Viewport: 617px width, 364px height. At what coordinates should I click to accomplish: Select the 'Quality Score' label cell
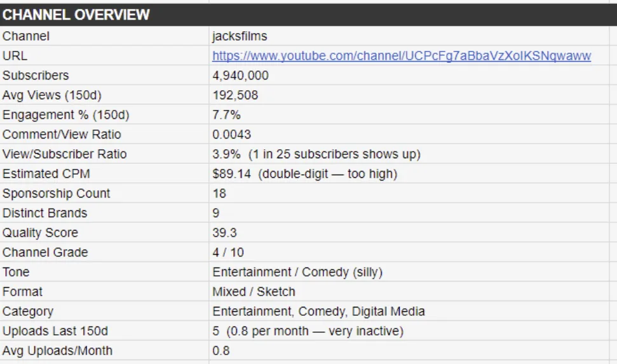104,233
